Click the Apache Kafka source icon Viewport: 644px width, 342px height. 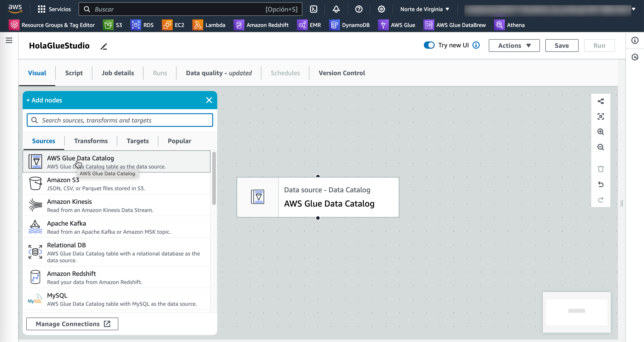point(35,227)
